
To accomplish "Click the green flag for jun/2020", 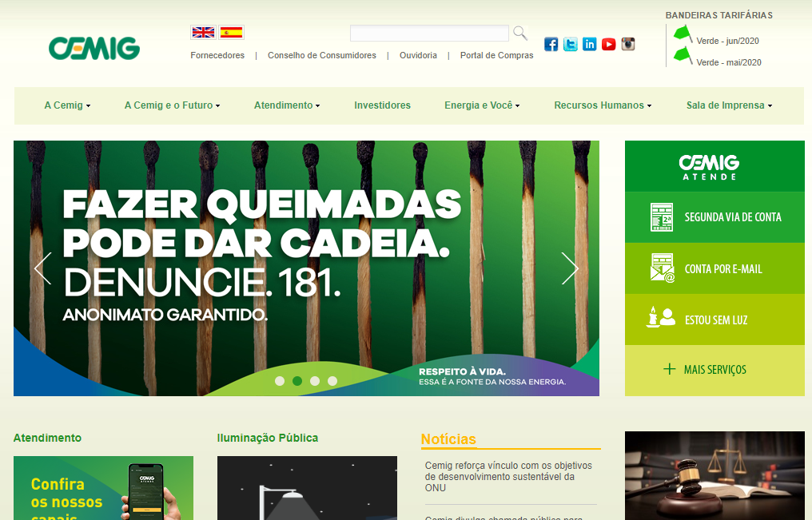I will [683, 34].
